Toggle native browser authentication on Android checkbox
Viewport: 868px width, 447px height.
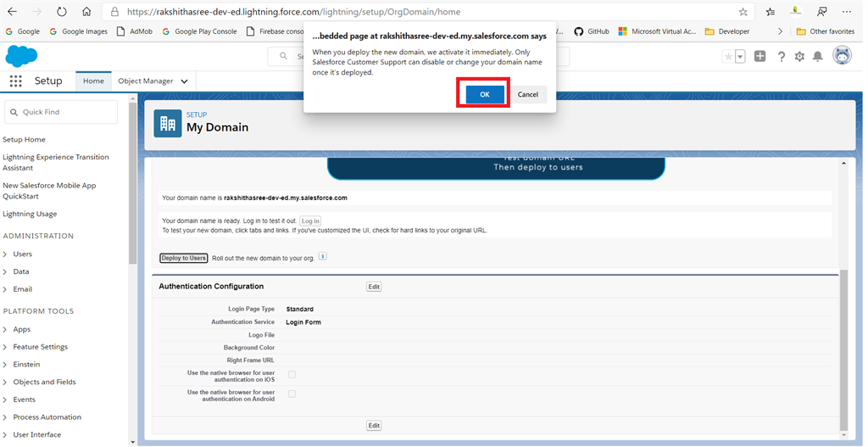point(292,394)
